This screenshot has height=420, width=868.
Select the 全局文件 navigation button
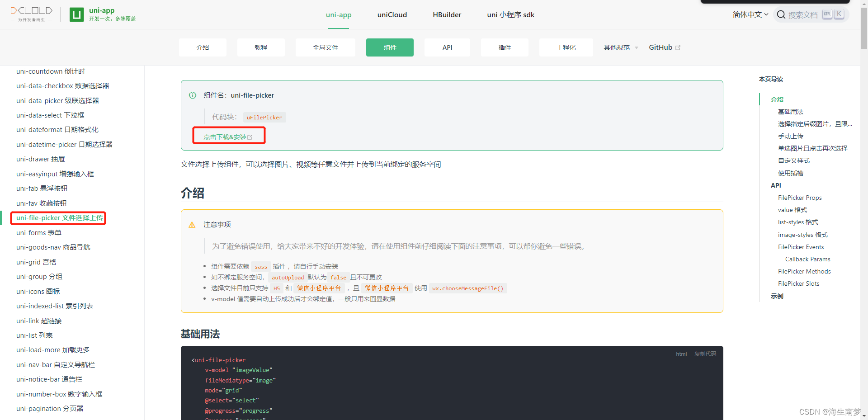(325, 47)
